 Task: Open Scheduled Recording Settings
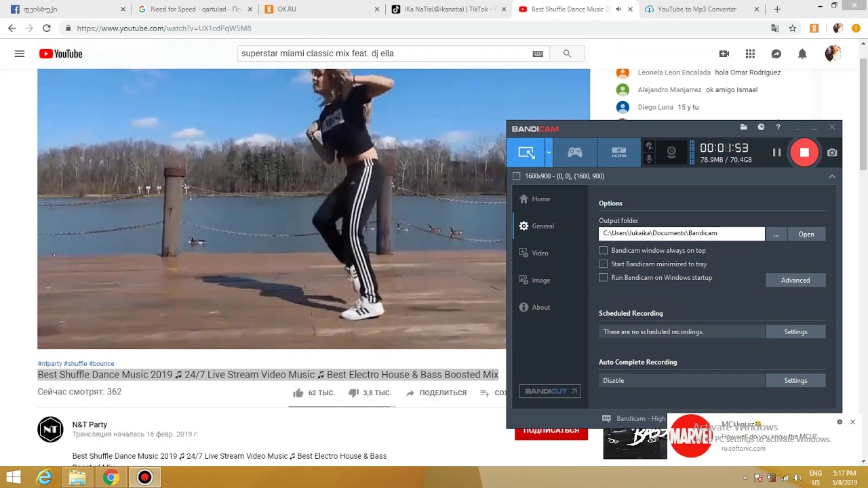point(795,331)
